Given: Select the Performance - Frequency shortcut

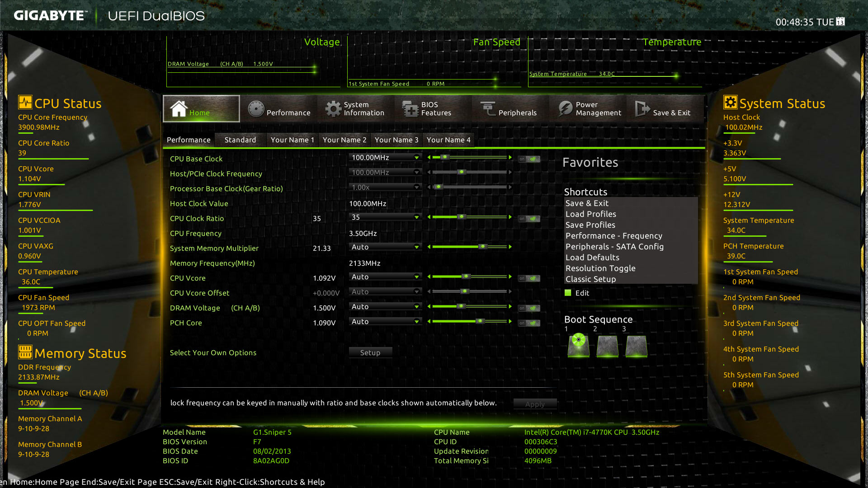Looking at the screenshot, I should 631,236.
